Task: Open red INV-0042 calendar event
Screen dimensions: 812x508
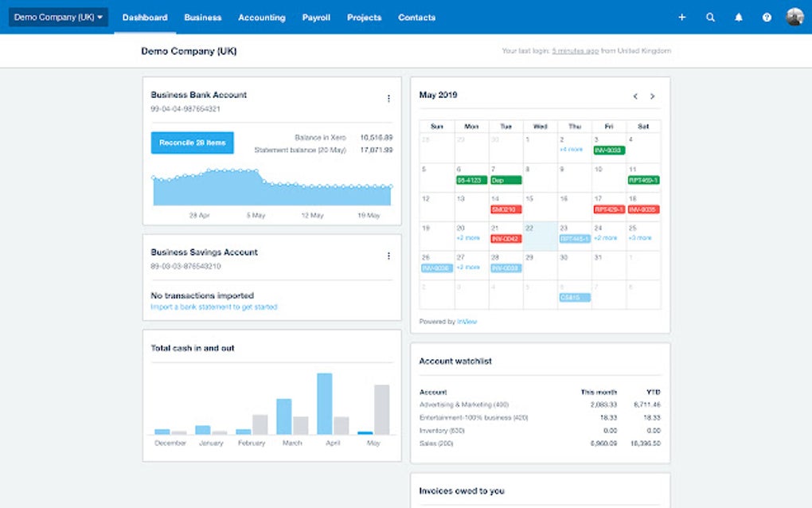Action: pyautogui.click(x=506, y=239)
